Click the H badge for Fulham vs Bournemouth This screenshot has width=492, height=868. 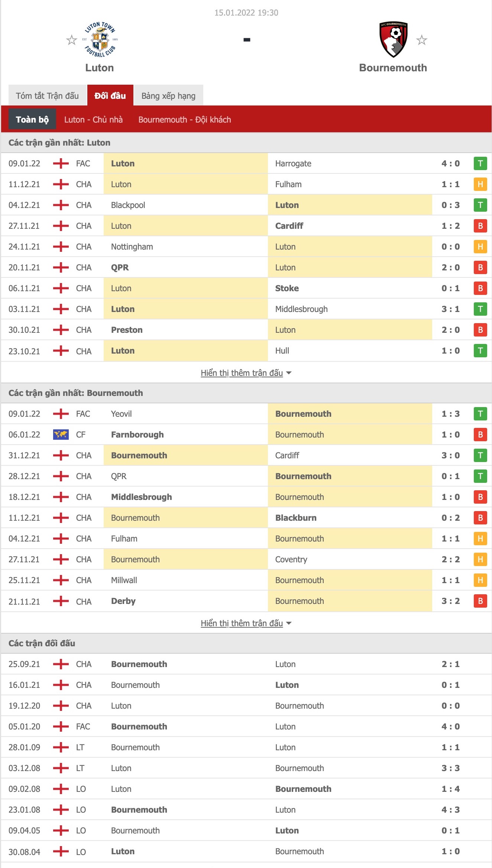(x=480, y=539)
